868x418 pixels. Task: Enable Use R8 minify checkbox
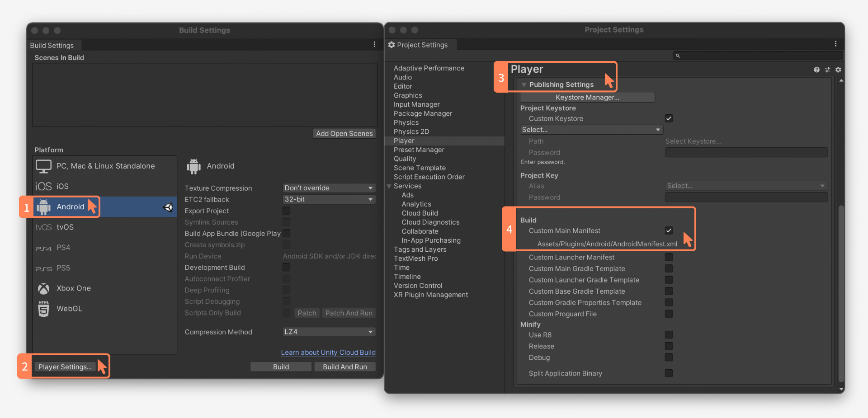(x=669, y=335)
